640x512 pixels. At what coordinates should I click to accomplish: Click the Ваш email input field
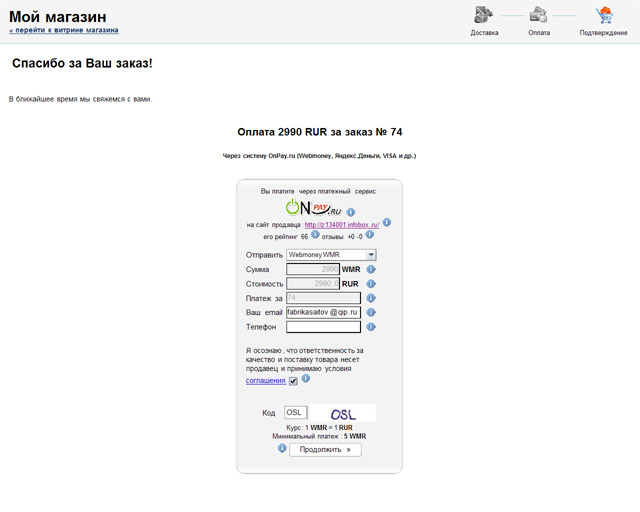pos(323,312)
